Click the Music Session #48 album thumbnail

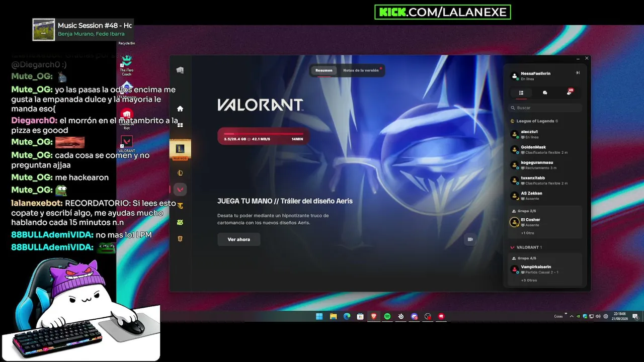[x=44, y=30]
